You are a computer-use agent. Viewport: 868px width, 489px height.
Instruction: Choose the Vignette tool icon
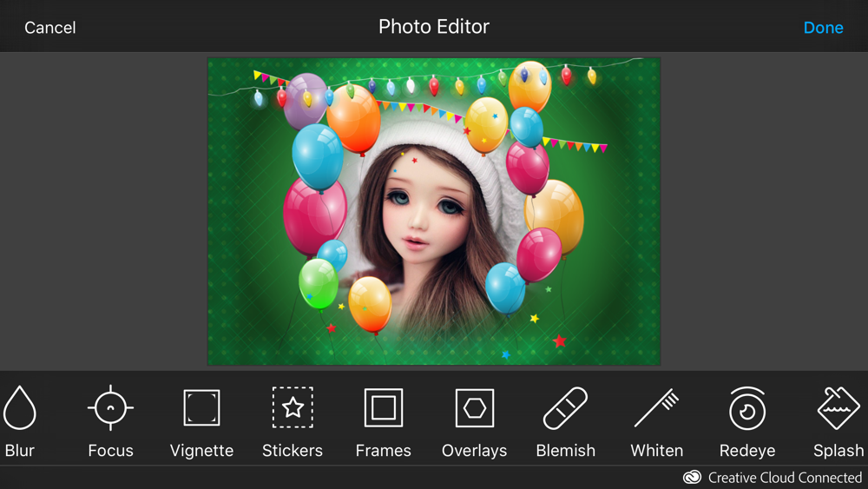[201, 408]
